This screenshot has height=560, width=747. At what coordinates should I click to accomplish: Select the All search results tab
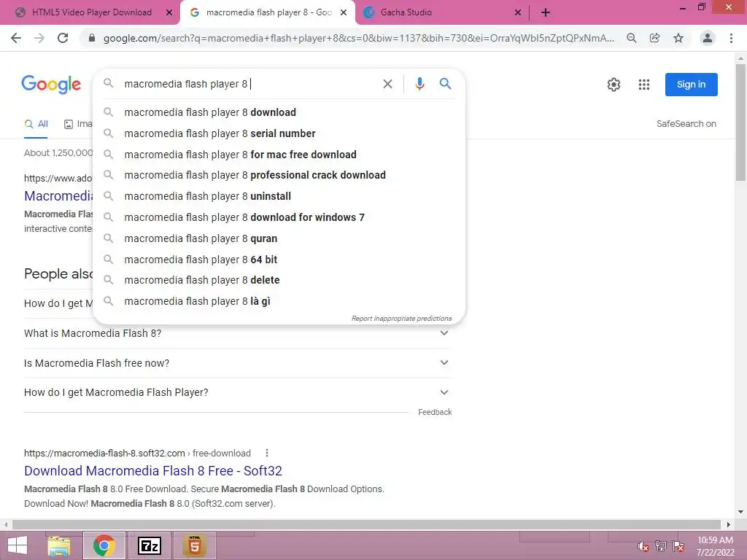pyautogui.click(x=36, y=124)
